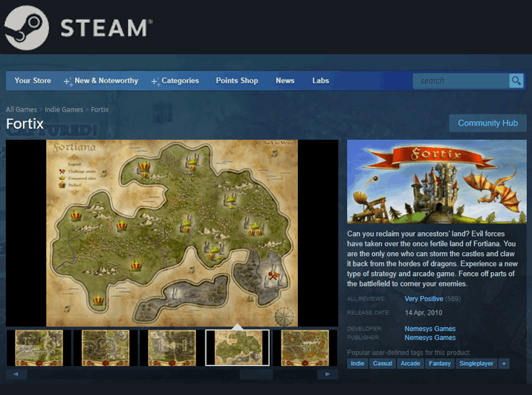This screenshot has width=532, height=395.
Task: Click the Nemesys Games developer link
Action: click(x=430, y=328)
